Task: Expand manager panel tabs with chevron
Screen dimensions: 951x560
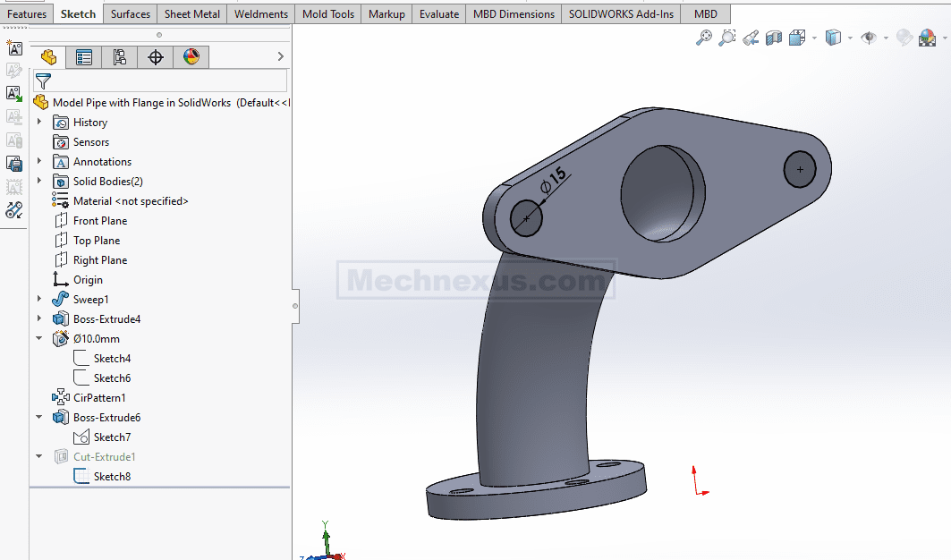Action: (280, 56)
